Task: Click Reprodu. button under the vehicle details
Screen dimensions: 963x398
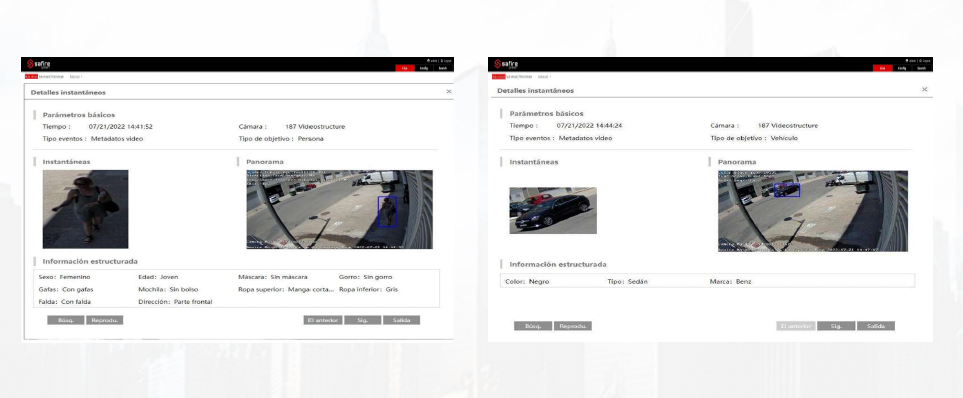Action: 572,326
